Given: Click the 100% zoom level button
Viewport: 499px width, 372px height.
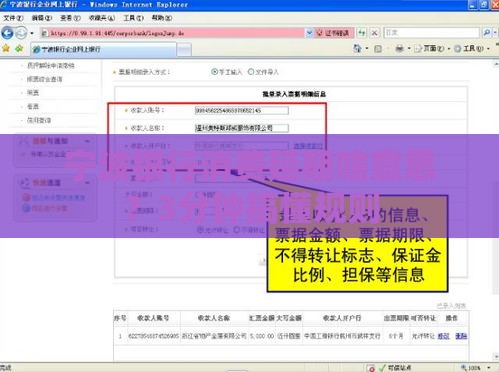Looking at the screenshot, I should tap(471, 368).
